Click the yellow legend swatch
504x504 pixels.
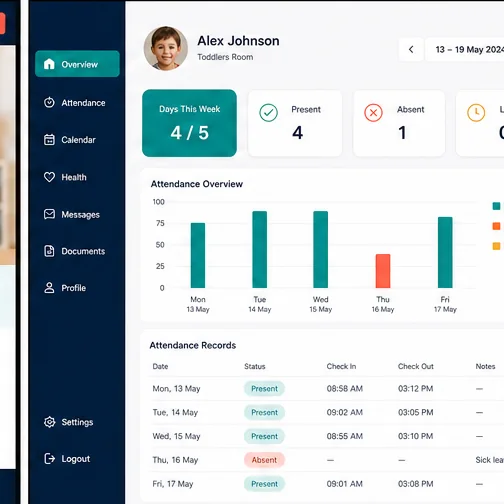point(496,246)
